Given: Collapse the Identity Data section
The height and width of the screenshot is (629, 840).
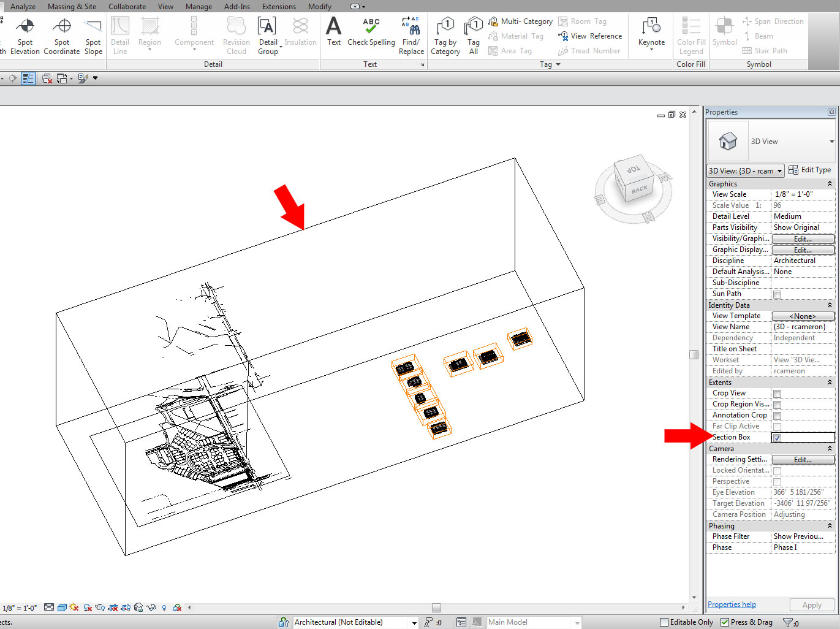Looking at the screenshot, I should tap(830, 305).
